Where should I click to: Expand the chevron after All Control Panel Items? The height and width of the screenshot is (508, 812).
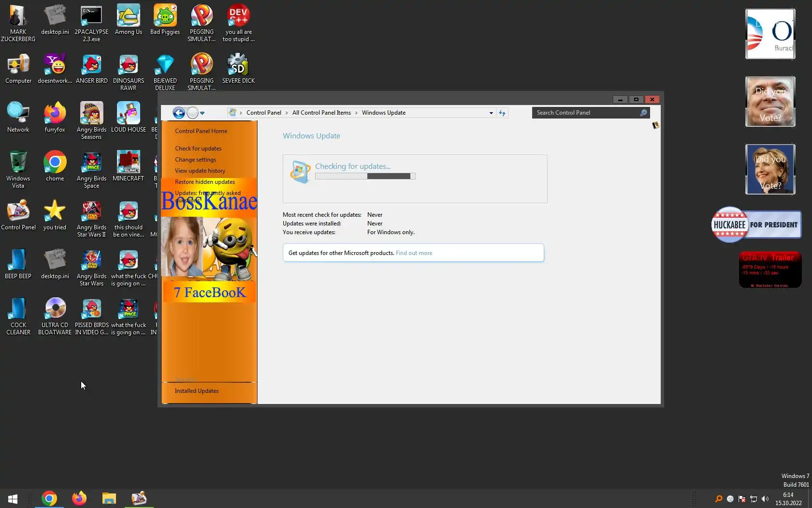click(357, 113)
